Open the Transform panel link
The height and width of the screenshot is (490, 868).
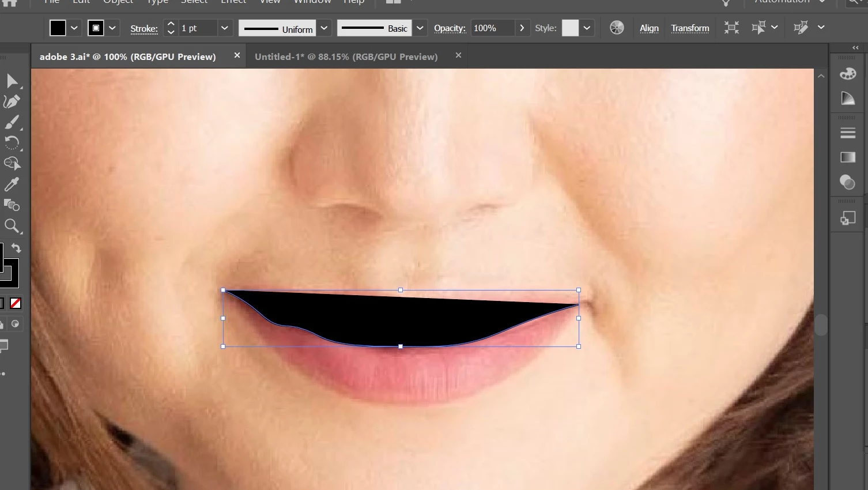click(690, 28)
